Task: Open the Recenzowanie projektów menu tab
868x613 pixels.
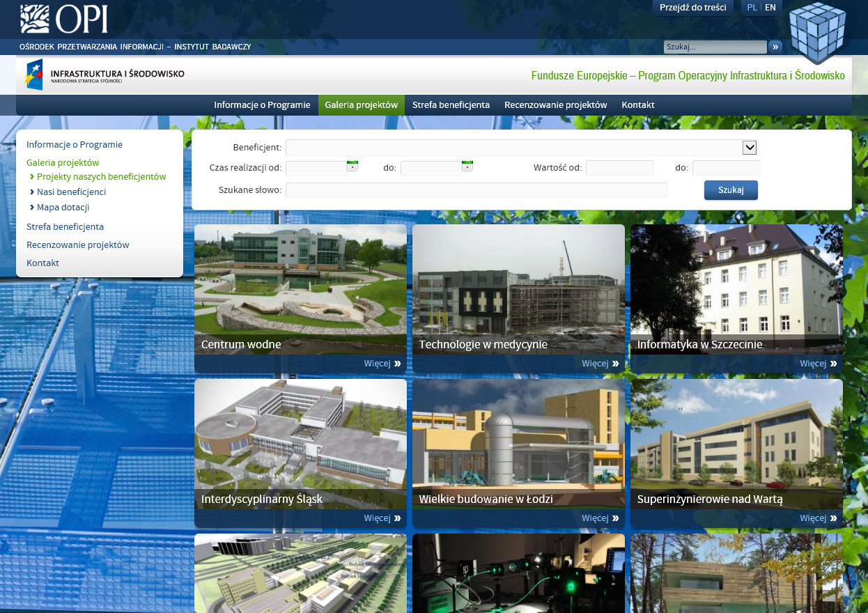Action: [555, 105]
